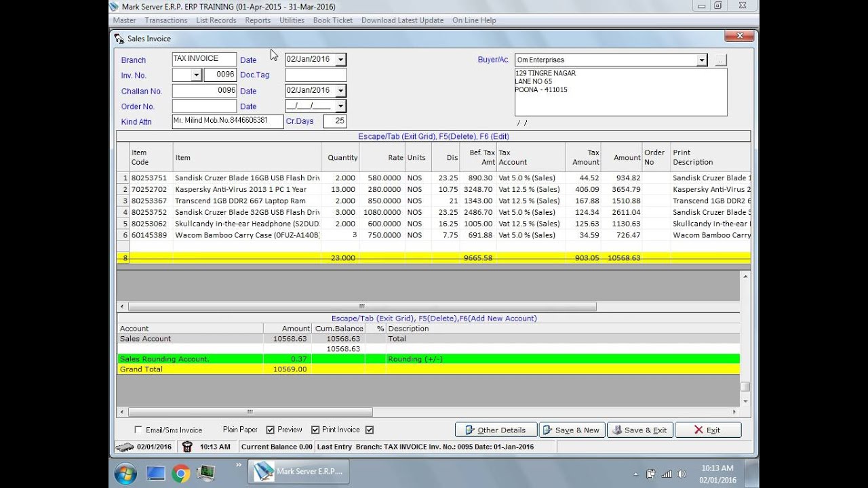Click the status bar icon beside 02/01/2016
This screenshot has height=488, width=868.
(x=125, y=447)
